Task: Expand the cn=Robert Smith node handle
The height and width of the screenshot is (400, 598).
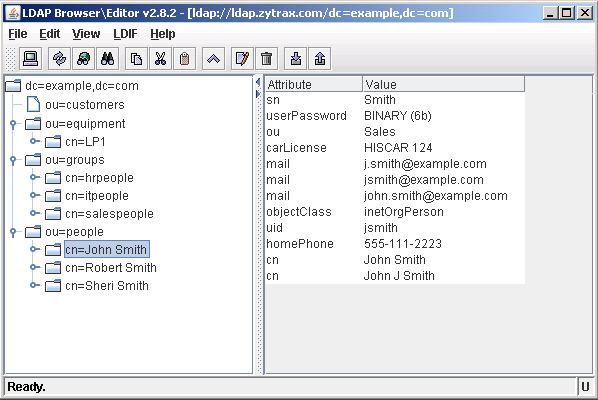Action: point(35,267)
